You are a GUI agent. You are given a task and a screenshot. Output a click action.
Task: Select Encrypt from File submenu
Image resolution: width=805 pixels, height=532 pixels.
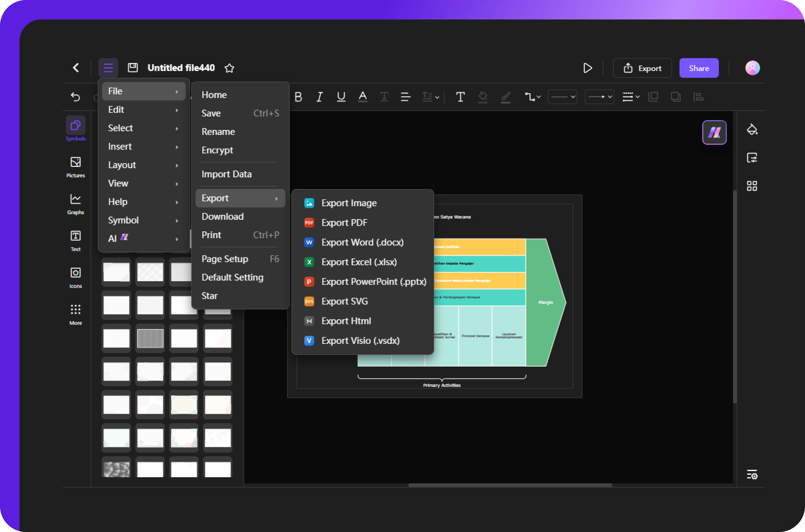[x=240, y=150]
